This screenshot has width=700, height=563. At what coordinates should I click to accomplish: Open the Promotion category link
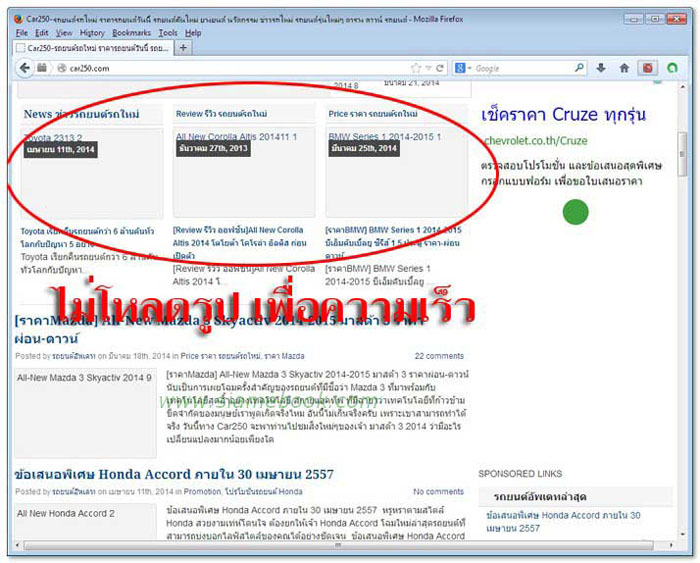pyautogui.click(x=202, y=491)
